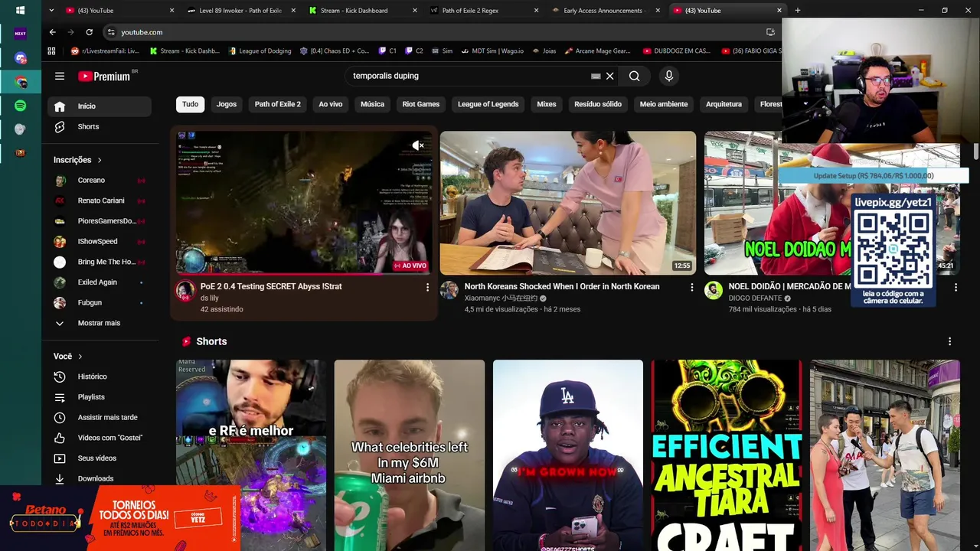
Task: Open Arcane Mage Gear bookmark
Action: [598, 51]
